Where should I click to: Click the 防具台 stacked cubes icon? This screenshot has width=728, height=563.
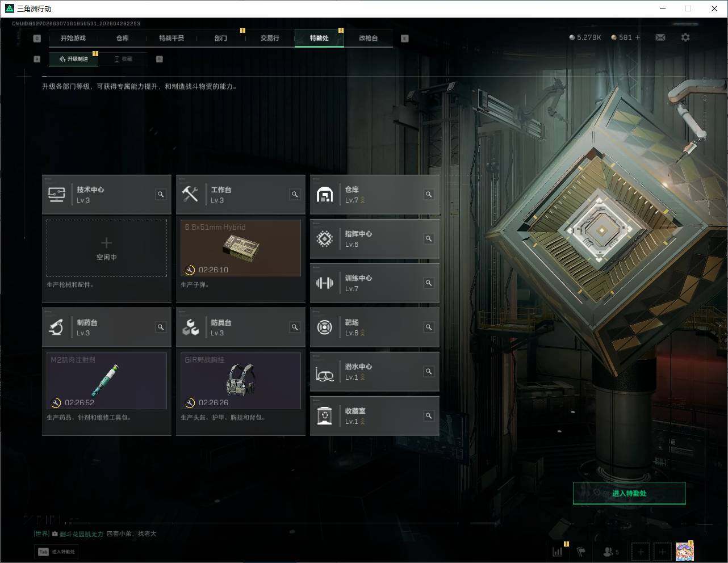[x=190, y=327]
